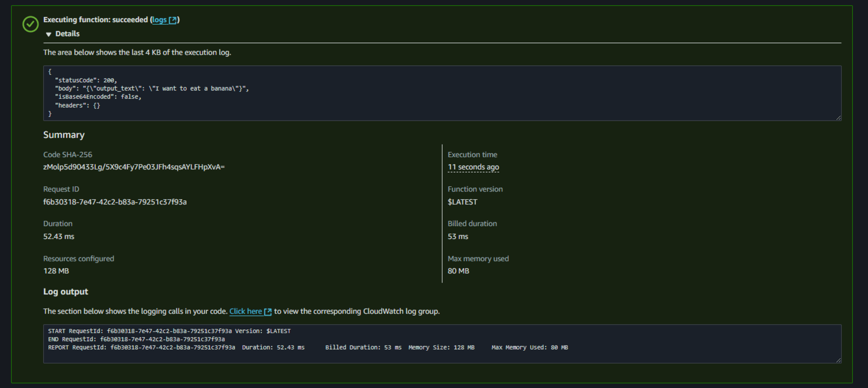Collapse the Details disclosure triangle
The height and width of the screenshot is (388, 868).
[49, 34]
